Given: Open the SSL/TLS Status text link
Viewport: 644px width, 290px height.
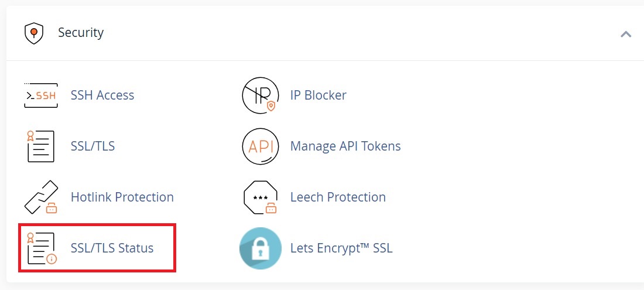Looking at the screenshot, I should (x=112, y=248).
